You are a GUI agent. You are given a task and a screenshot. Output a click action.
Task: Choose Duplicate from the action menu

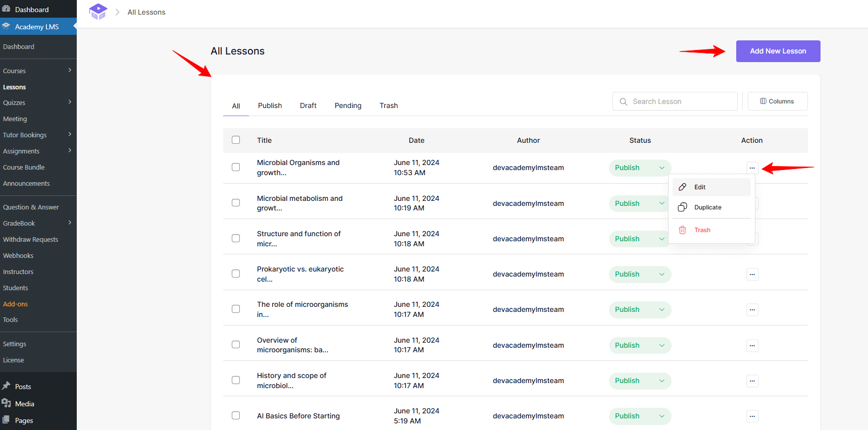pos(707,207)
